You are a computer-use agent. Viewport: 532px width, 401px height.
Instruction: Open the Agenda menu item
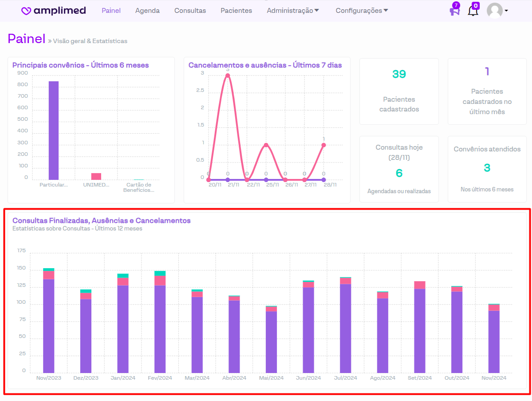[147, 11]
